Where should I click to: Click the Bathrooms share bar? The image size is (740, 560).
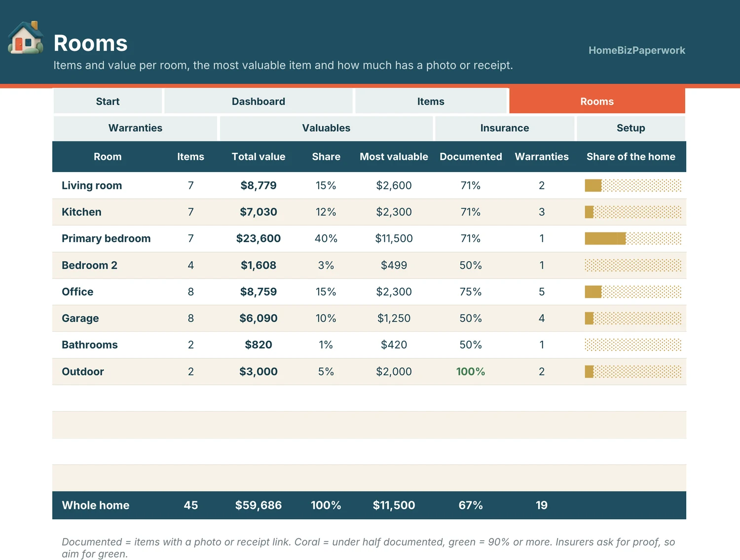click(x=633, y=345)
